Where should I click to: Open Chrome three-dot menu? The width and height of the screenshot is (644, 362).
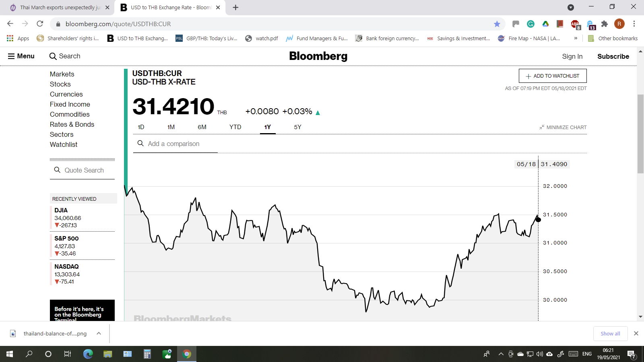coord(634,24)
